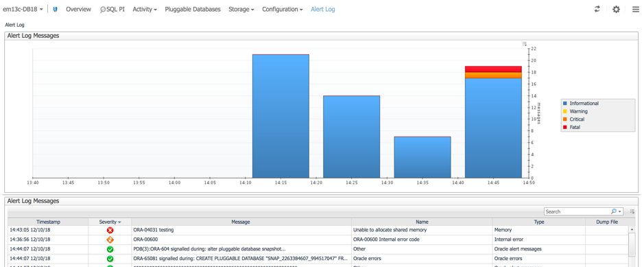Image resolution: width=644 pixels, height=267 pixels.
Task: Open the search options dropdown arrow
Action: [x=620, y=211]
